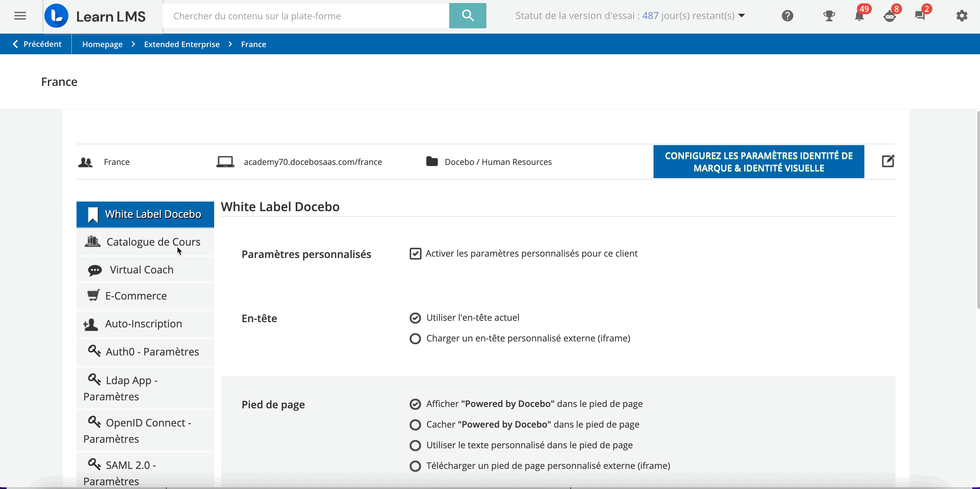980x489 pixels.
Task: Click the key icon for SAML 2.0
Action: (x=94, y=464)
